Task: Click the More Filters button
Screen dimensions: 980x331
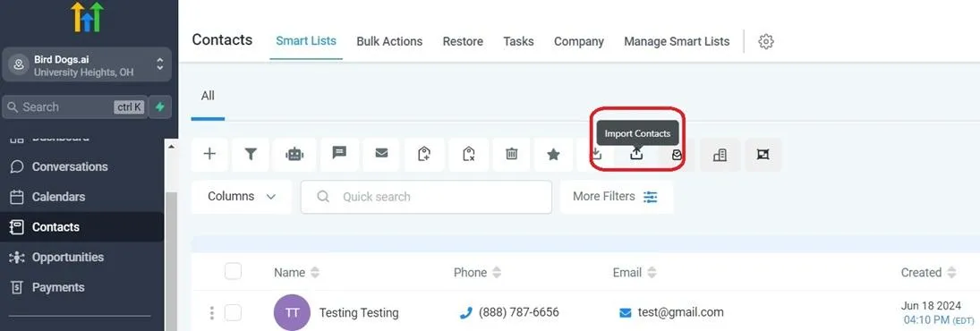Action: [x=617, y=197]
